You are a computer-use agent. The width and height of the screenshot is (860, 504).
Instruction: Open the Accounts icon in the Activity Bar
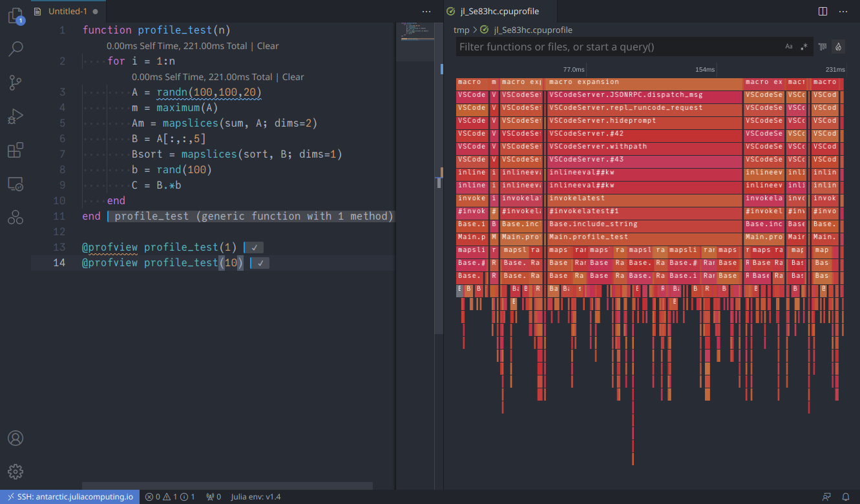(x=16, y=438)
